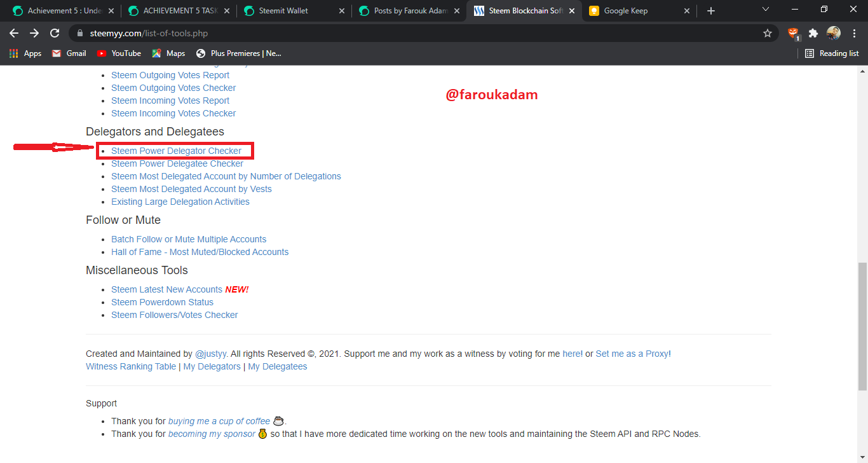Viewport: 868px width, 463px height.
Task: Follow the witness vote 'here' link
Action: [571, 354]
